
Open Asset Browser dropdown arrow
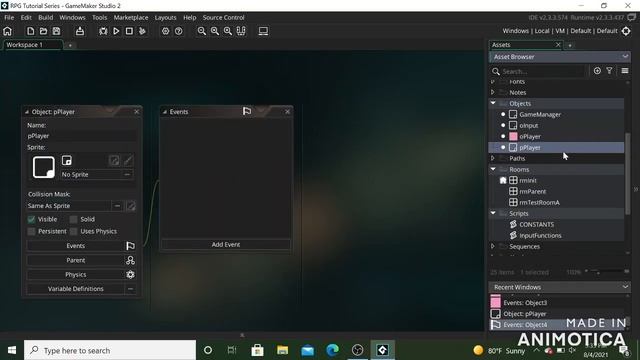coord(625,57)
